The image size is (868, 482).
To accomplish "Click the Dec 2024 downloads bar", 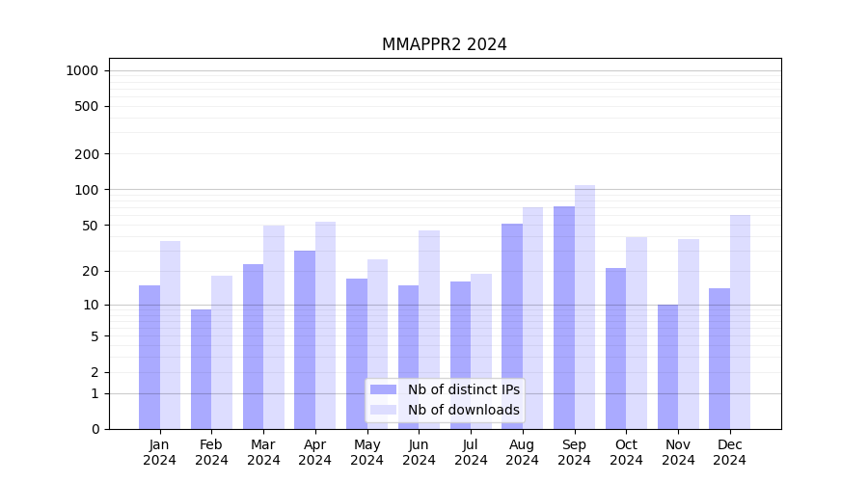I will 740,322.
